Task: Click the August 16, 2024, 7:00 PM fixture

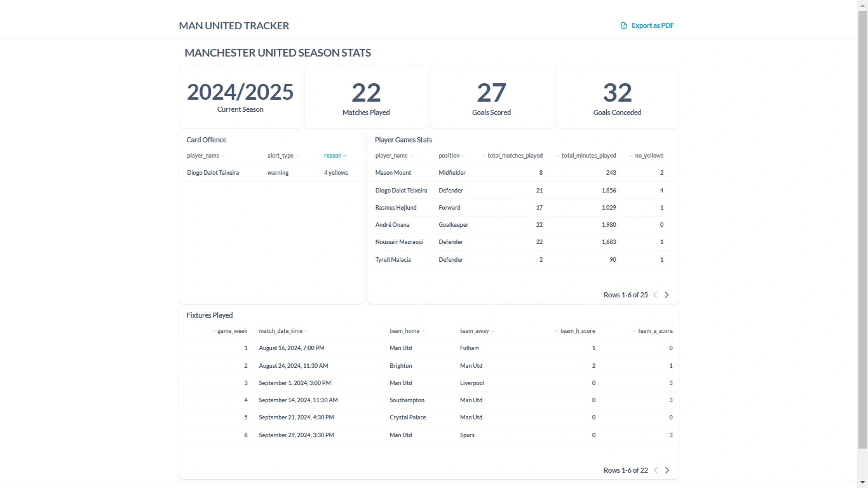Action: [x=292, y=348]
